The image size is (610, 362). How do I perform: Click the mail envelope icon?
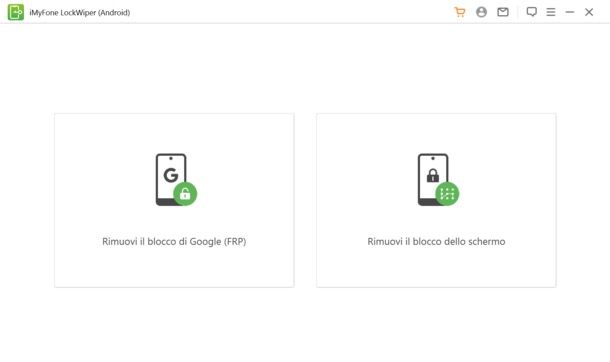pos(503,12)
